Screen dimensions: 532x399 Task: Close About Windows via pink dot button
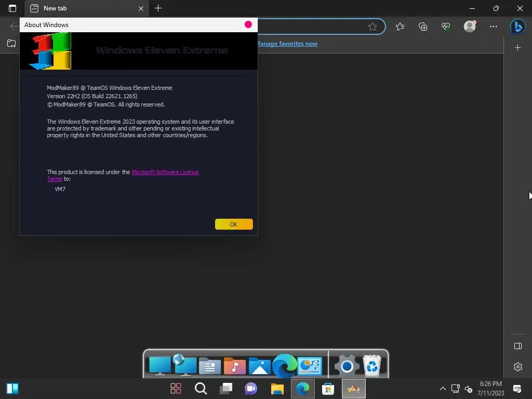coord(248,24)
